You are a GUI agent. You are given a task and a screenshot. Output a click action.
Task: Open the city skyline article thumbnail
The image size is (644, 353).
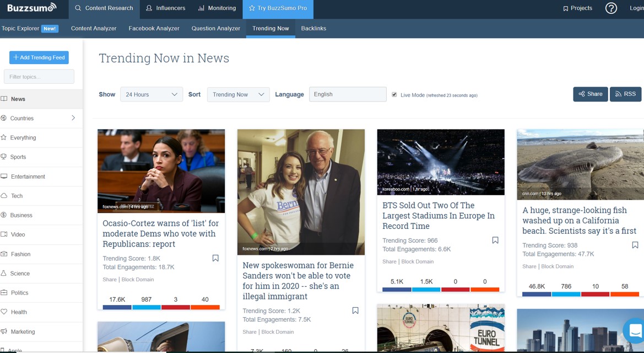(580, 331)
